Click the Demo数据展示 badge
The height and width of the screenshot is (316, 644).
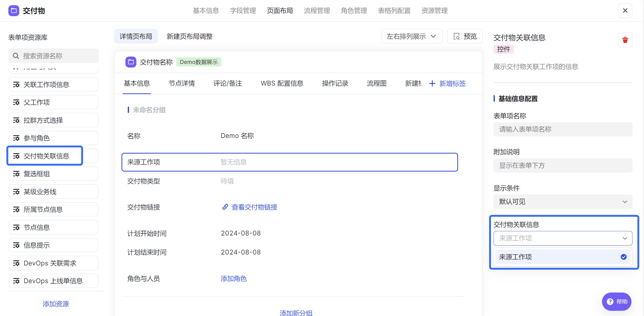pos(199,62)
